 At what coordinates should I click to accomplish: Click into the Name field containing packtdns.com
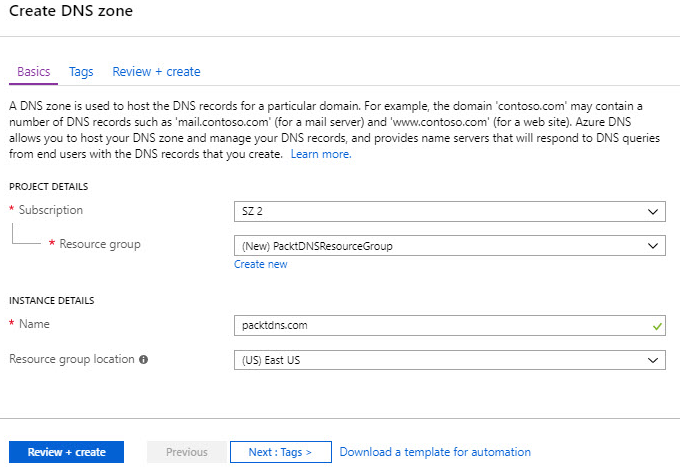[x=450, y=326]
